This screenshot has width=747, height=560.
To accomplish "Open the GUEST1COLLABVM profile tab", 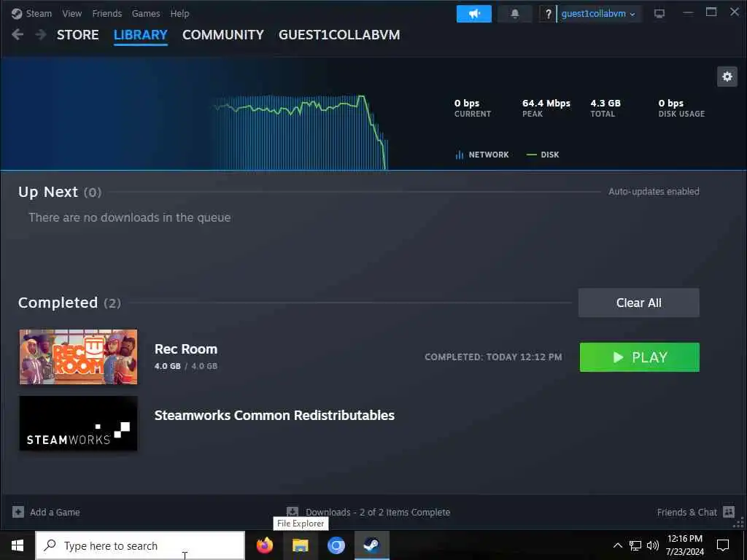I will click(x=339, y=35).
